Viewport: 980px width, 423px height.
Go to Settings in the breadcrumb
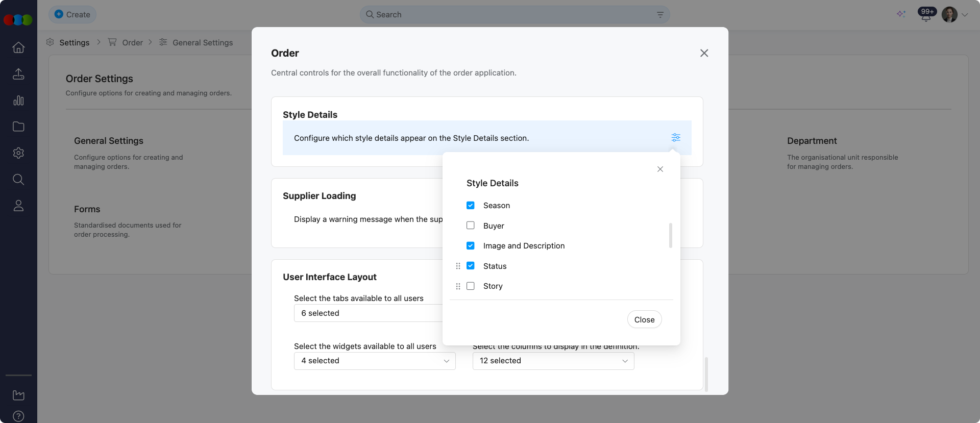point(74,42)
